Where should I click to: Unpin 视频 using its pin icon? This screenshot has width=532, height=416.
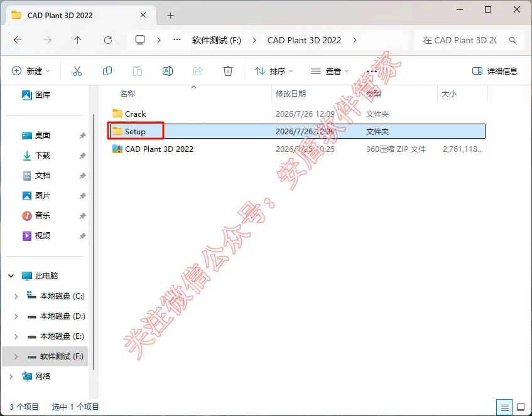(82, 236)
